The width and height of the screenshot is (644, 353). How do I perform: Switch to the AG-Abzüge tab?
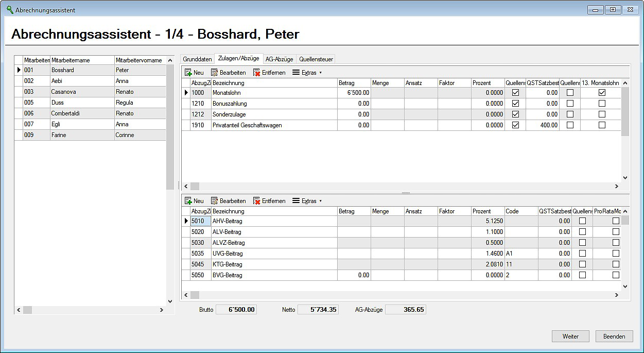[279, 59]
